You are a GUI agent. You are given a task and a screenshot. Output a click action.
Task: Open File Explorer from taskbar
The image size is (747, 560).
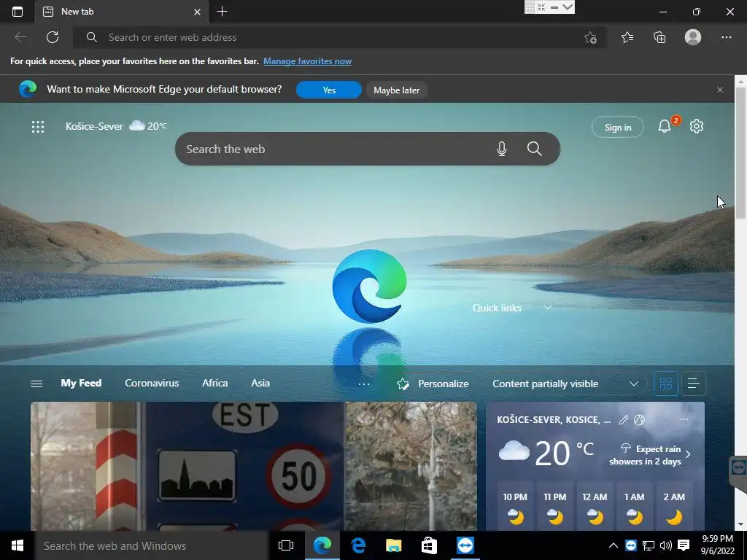[x=393, y=545]
